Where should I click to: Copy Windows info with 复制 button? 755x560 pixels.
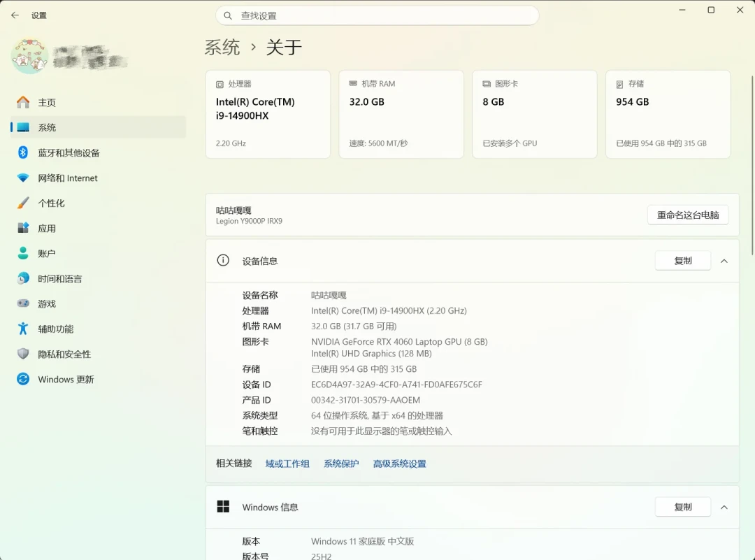tap(683, 507)
